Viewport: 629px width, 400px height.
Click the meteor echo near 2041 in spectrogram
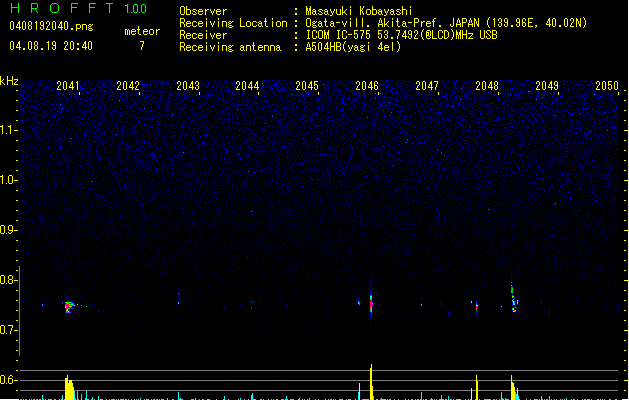[69, 307]
